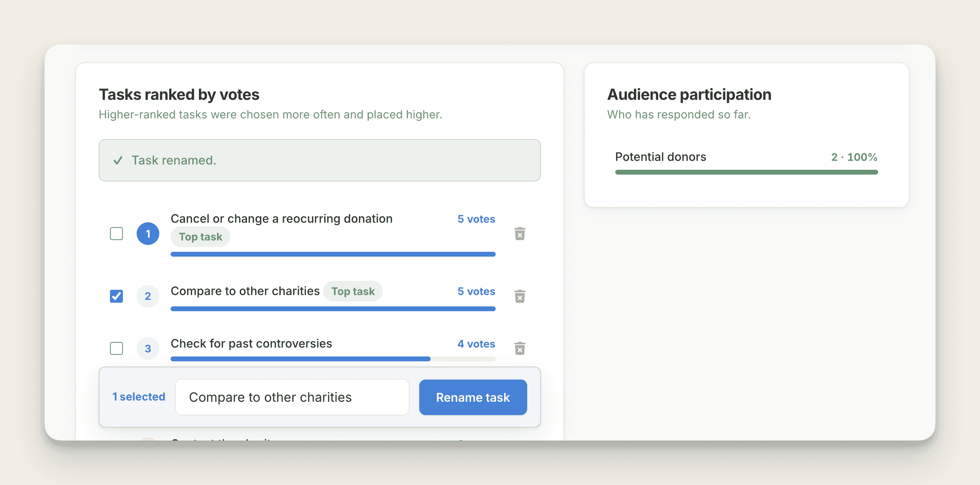Image resolution: width=980 pixels, height=485 pixels.
Task: Delete the 'Compare to other charities' task
Action: (x=520, y=296)
